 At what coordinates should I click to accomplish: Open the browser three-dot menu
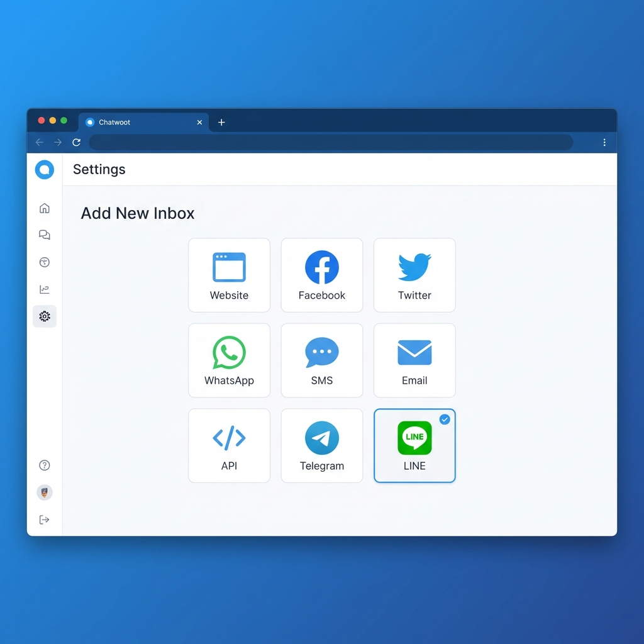[x=604, y=142]
